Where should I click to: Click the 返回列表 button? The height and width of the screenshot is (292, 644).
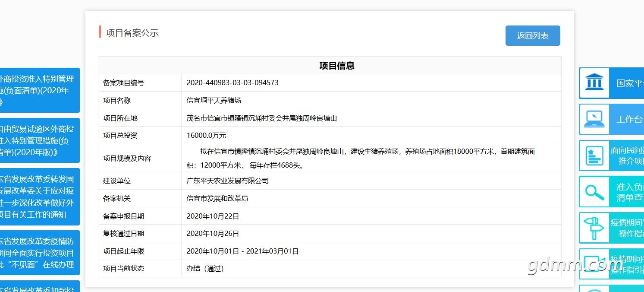533,35
